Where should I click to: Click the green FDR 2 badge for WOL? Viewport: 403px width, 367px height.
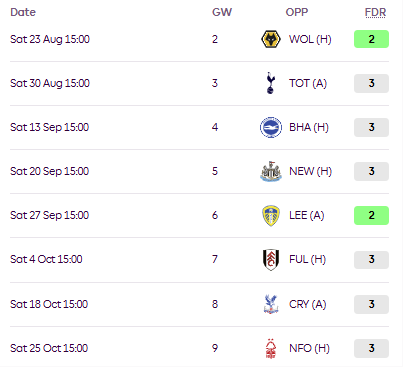371,39
